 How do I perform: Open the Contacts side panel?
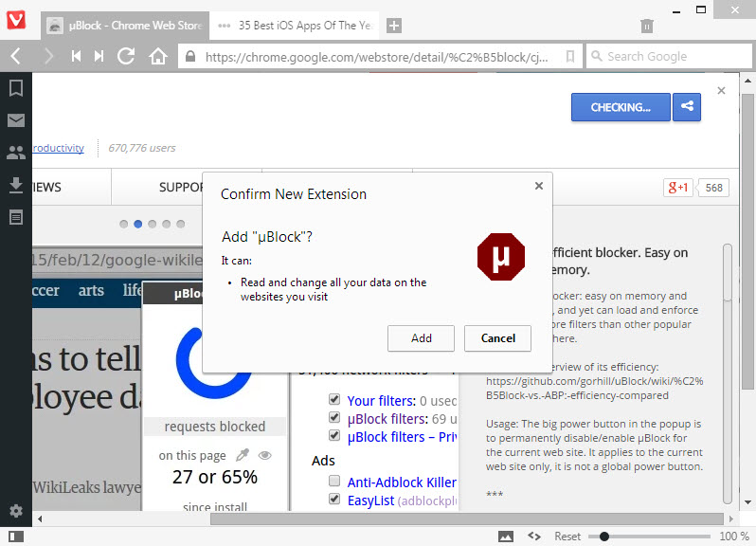point(16,153)
